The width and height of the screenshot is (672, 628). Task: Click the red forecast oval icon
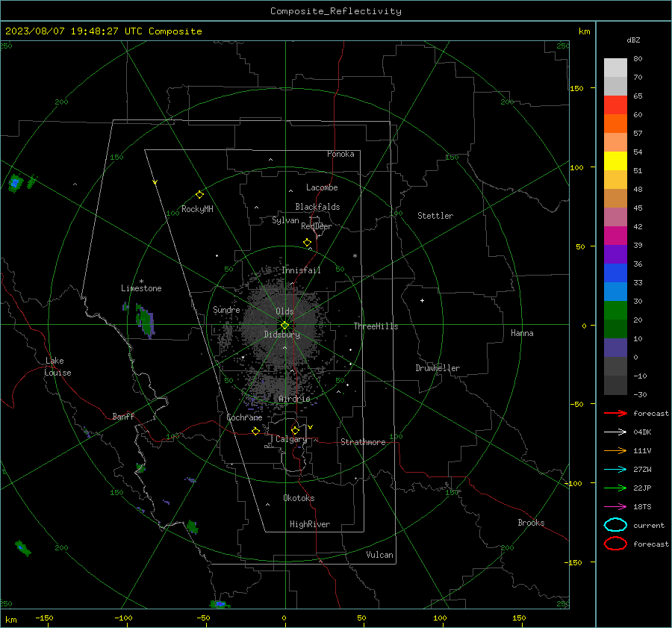pyautogui.click(x=615, y=544)
